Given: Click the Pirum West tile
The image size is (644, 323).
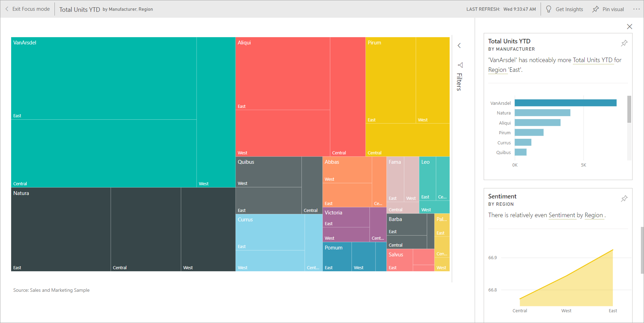Looking at the screenshot, I should point(432,80).
